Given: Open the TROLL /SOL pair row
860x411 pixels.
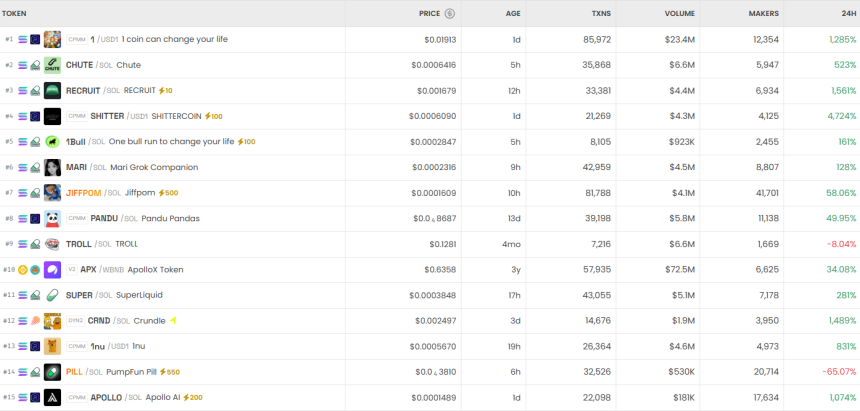Looking at the screenshot, I should click(x=430, y=244).
